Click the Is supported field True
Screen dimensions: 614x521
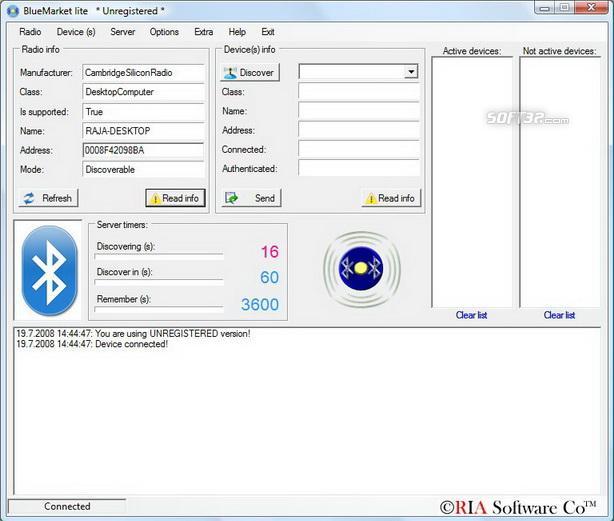143,112
